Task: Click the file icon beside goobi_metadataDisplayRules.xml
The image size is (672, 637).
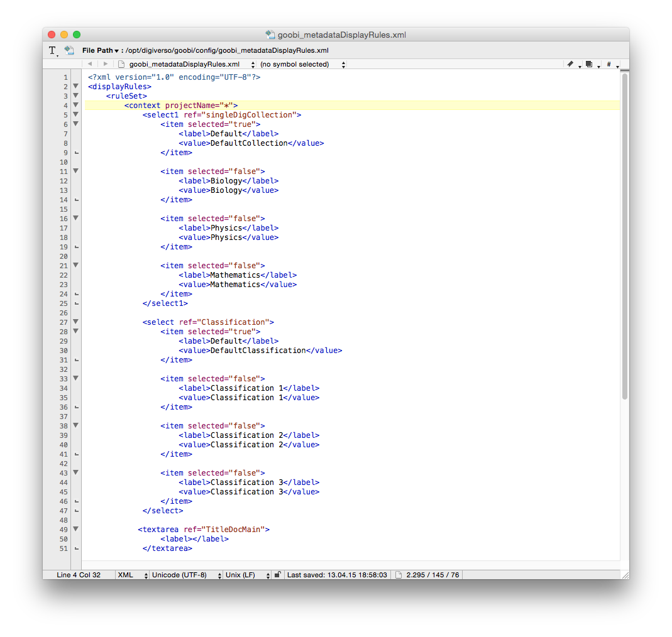Action: point(121,64)
